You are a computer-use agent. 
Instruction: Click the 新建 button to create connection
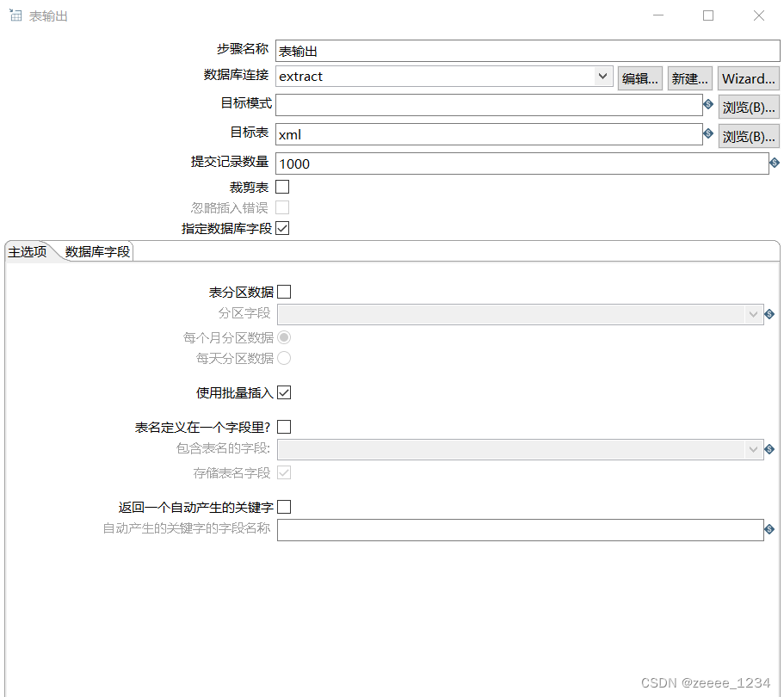(689, 77)
